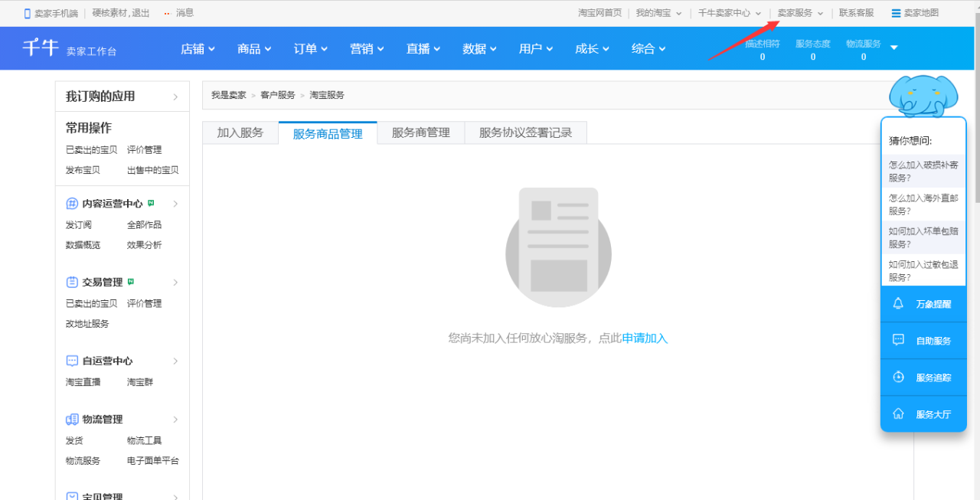Viewport: 980px width, 500px height.
Task: Click the 卖家手机端 phone icon
Action: 28,13
